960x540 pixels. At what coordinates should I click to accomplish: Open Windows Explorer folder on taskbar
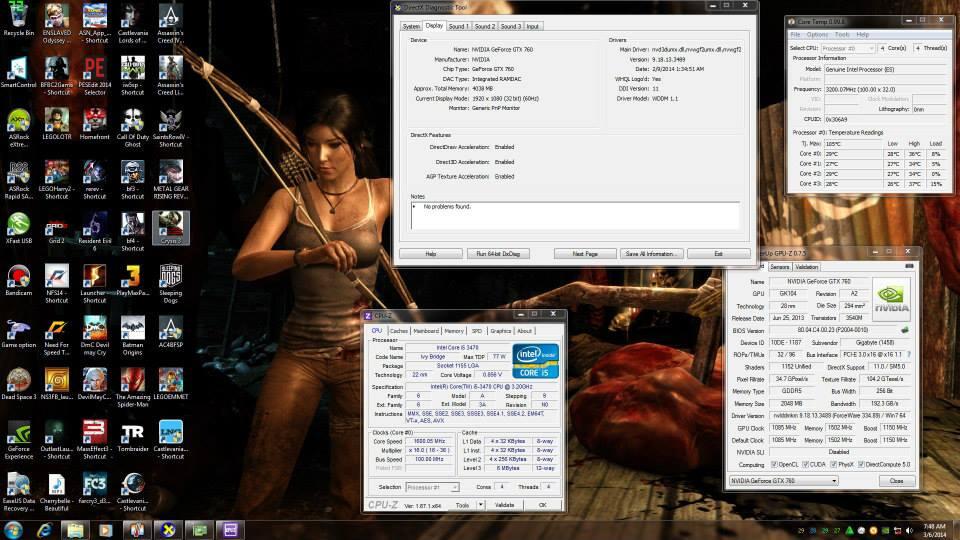point(75,530)
